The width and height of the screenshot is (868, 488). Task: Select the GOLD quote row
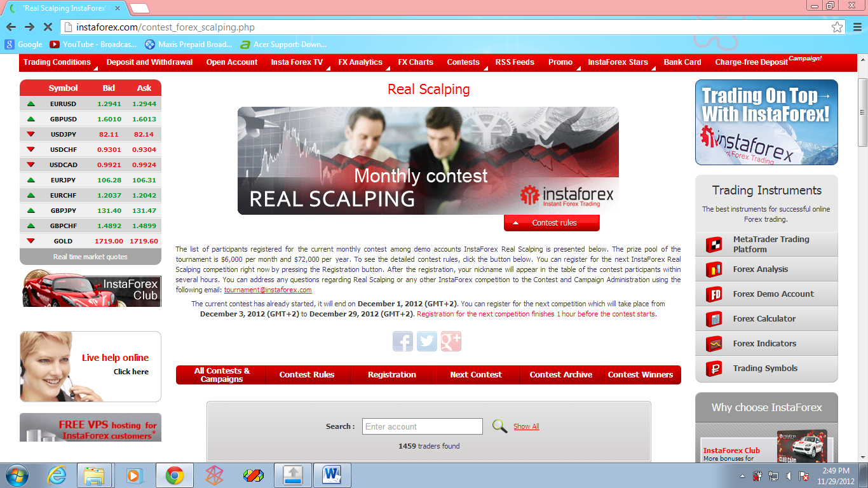(90, 241)
